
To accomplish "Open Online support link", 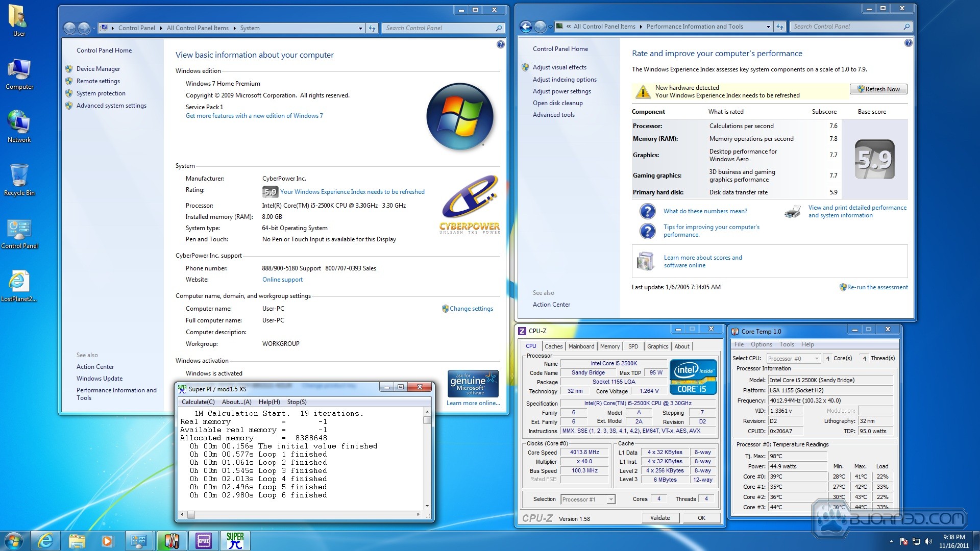I will 282,280.
